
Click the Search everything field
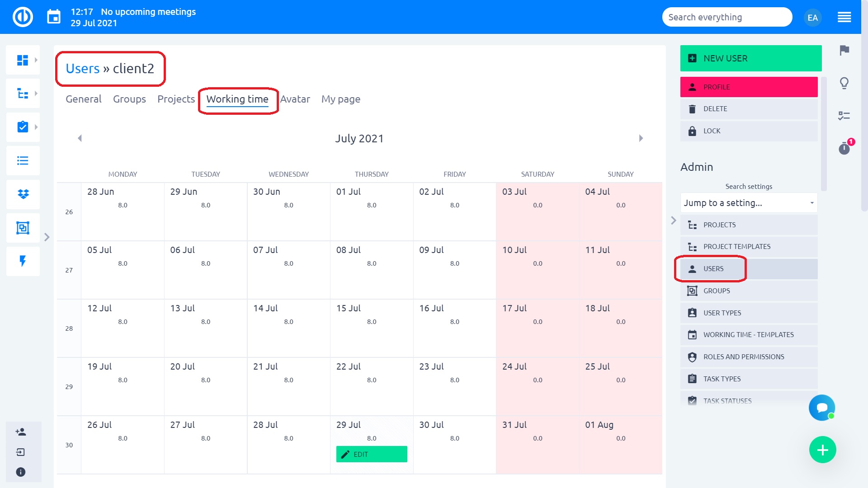pos(726,17)
